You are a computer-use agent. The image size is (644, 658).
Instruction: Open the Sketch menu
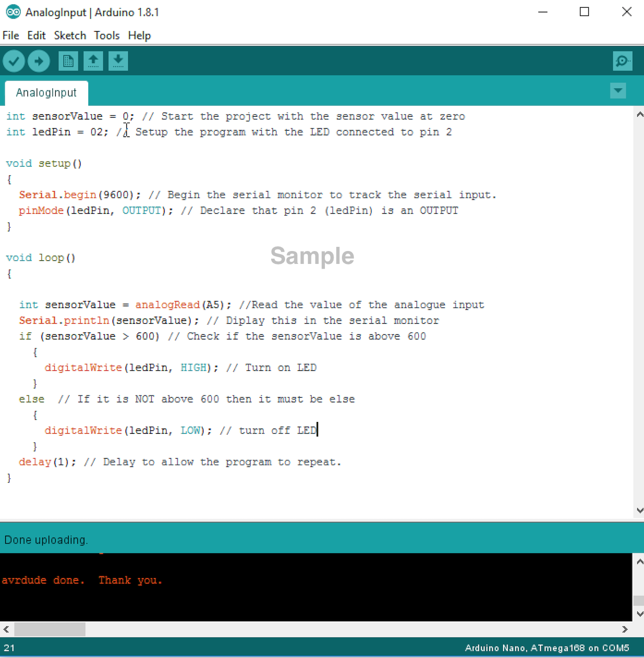click(x=70, y=36)
